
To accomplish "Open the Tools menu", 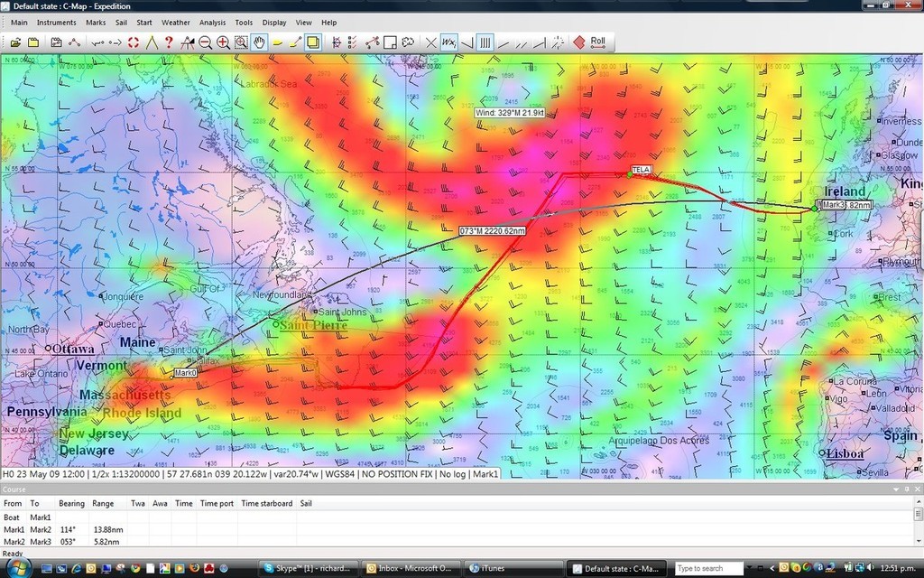I will (244, 23).
